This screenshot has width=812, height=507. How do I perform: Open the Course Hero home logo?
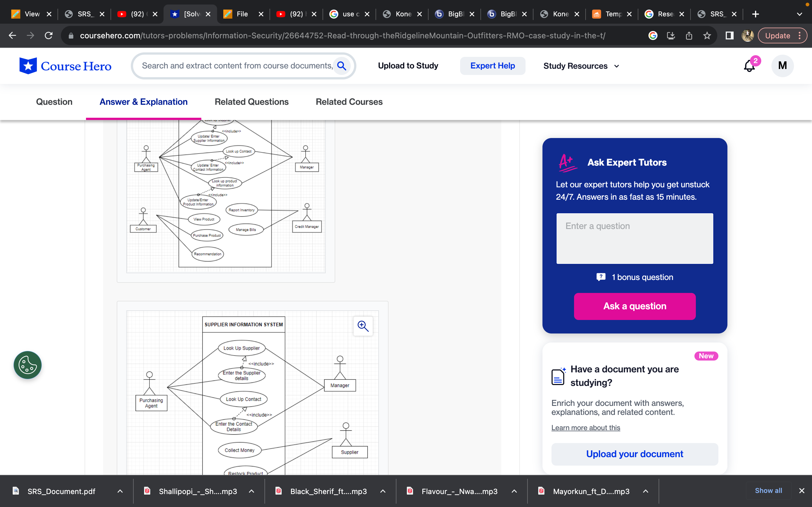(65, 66)
